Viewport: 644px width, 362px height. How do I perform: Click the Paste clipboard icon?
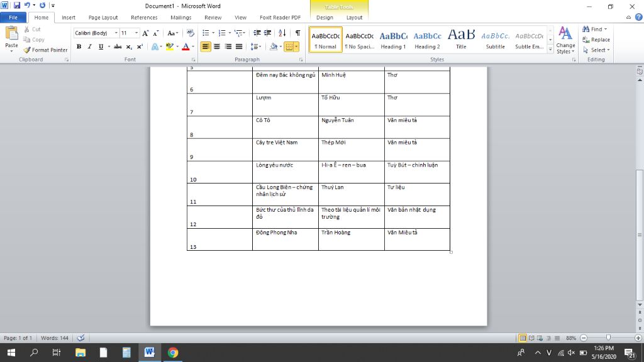point(11,34)
